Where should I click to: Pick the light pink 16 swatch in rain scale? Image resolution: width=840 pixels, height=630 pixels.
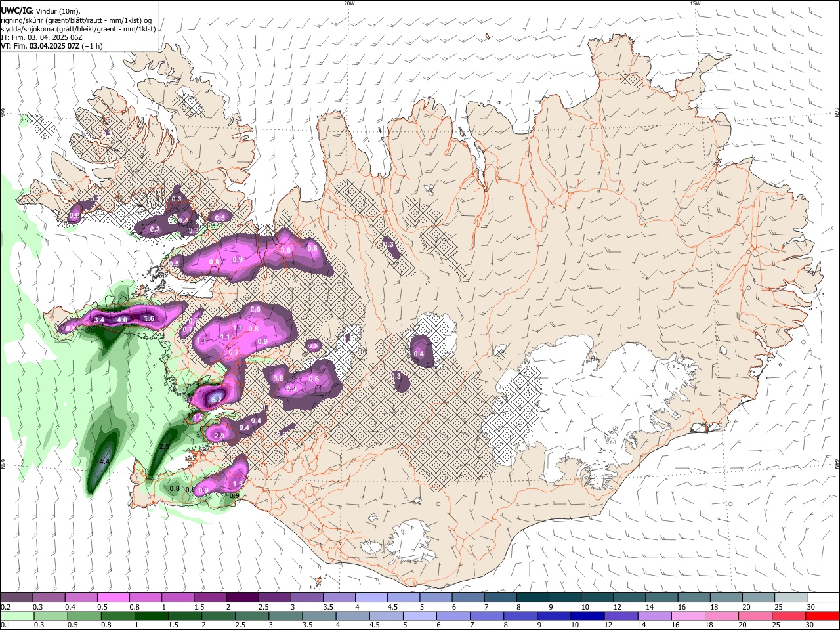(x=688, y=616)
